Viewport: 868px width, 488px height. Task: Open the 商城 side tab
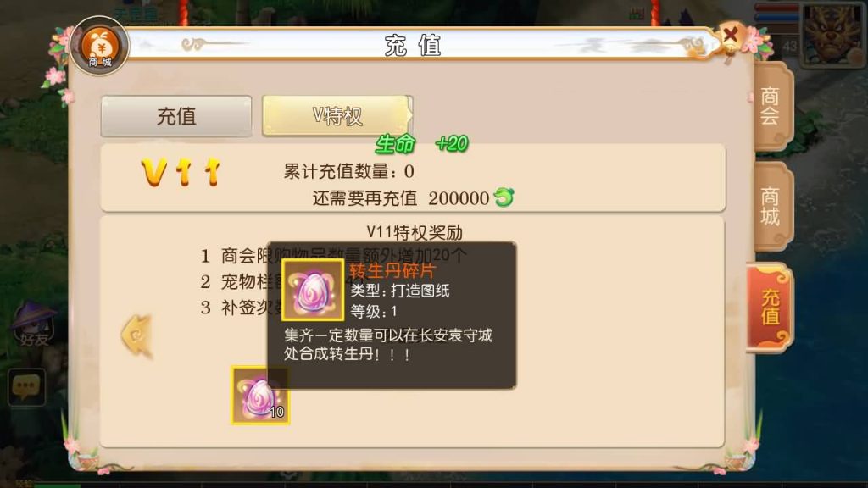coord(771,206)
